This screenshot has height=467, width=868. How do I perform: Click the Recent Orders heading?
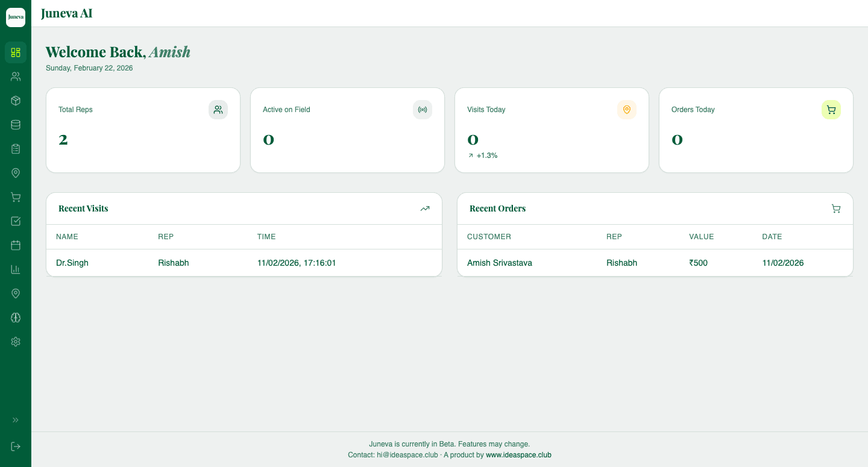(497, 208)
